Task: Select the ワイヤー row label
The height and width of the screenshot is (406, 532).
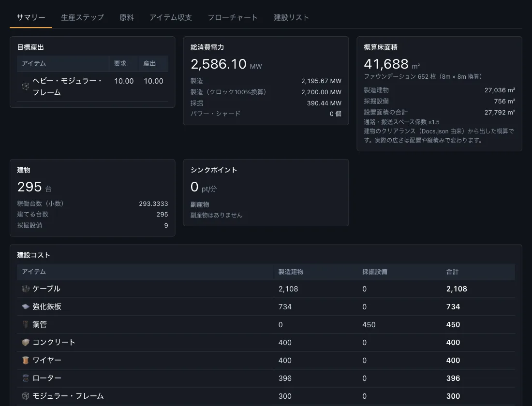Action: 47,360
